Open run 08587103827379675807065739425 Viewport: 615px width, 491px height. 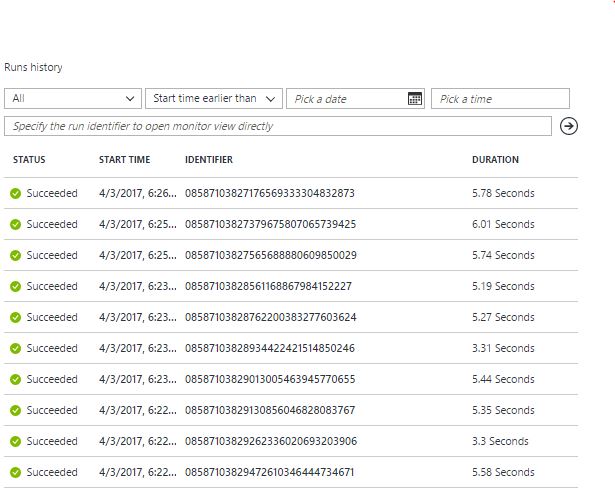(270, 224)
